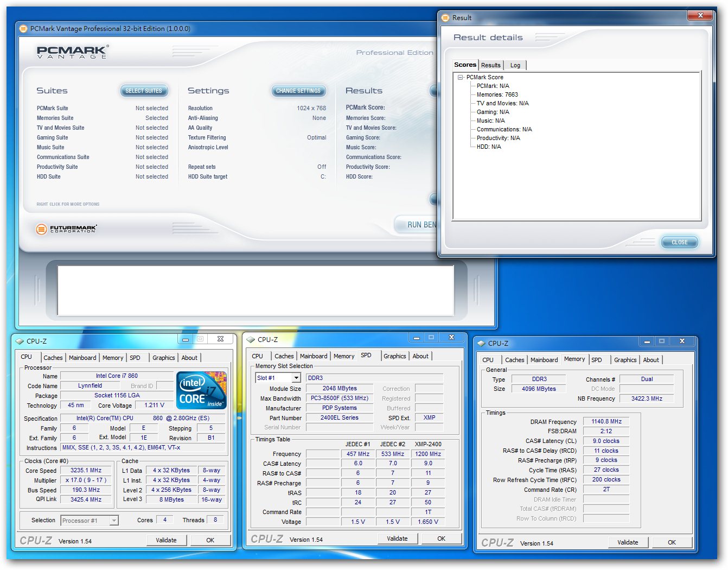Viewport: 728px width, 570px height.
Task: Select the Memories: 7663 score entry
Action: click(x=497, y=94)
